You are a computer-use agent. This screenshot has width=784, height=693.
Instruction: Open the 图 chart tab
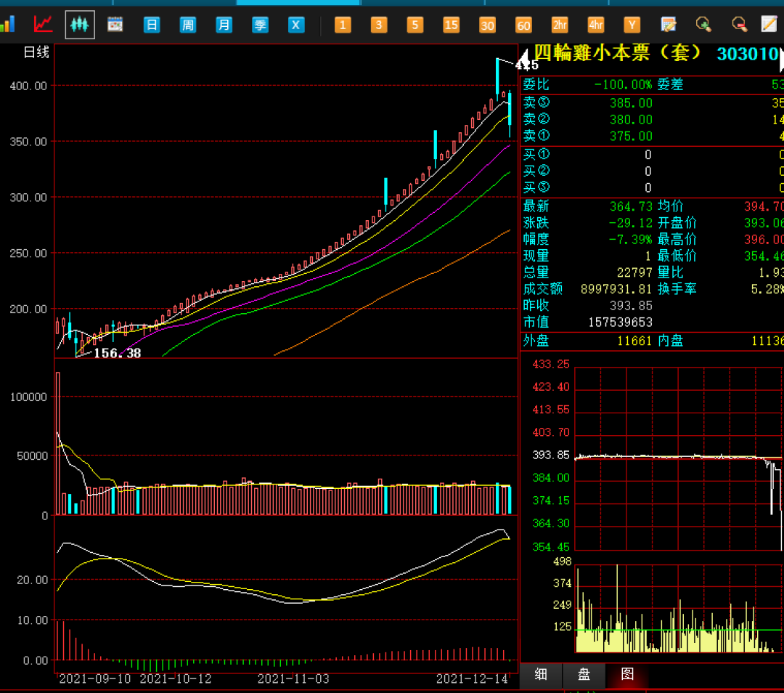[627, 674]
